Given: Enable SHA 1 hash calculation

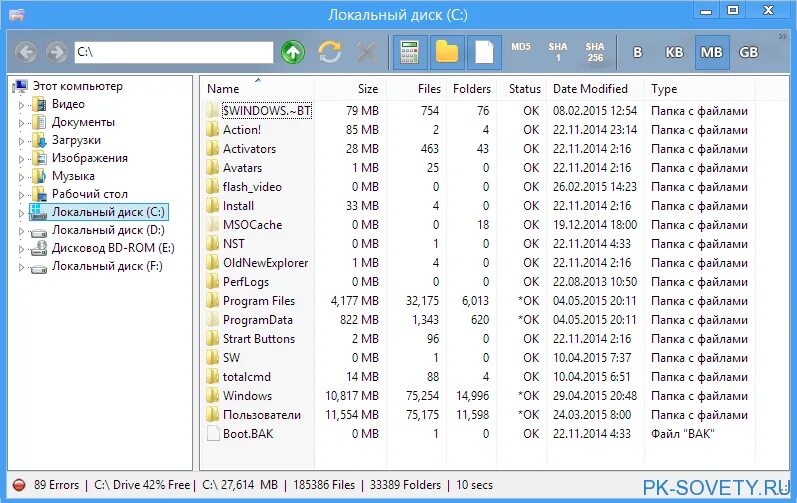Looking at the screenshot, I should pyautogui.click(x=558, y=52).
